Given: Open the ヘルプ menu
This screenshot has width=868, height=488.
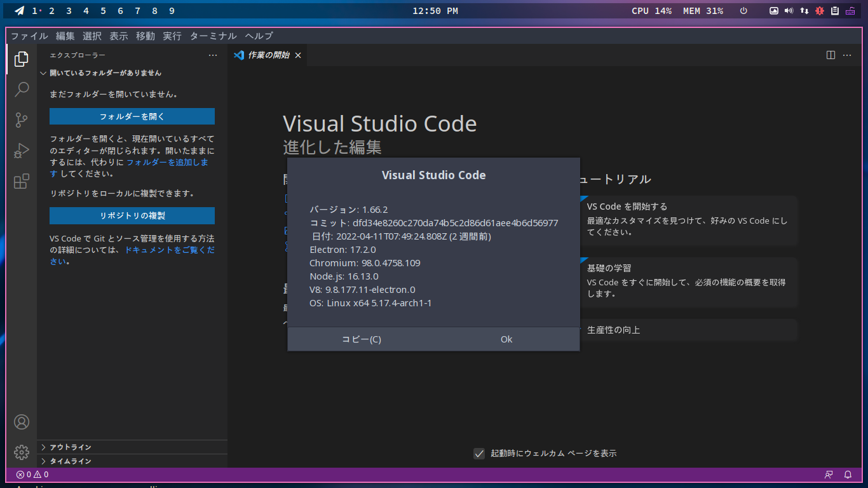Looking at the screenshot, I should (259, 36).
